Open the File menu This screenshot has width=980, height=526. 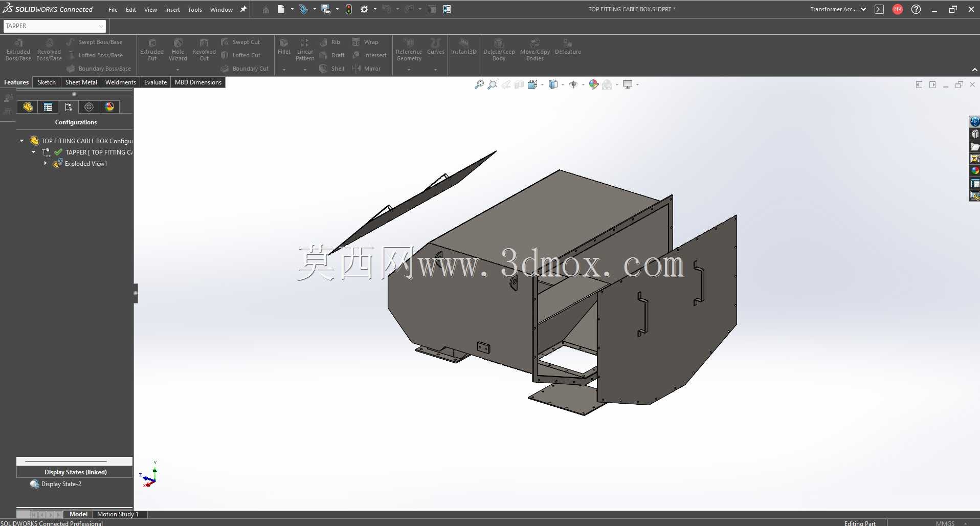tap(113, 10)
